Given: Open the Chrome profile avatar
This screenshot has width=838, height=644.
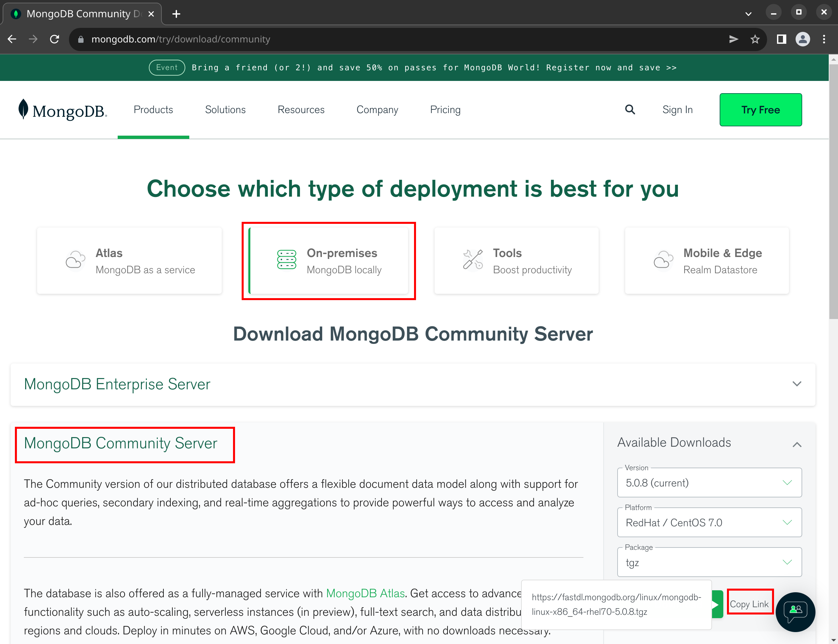Looking at the screenshot, I should [x=803, y=39].
